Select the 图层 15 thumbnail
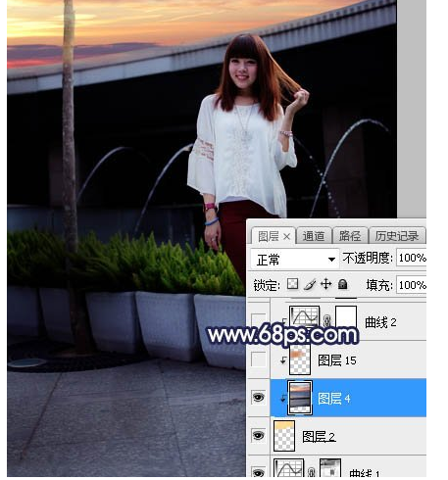 300,360
